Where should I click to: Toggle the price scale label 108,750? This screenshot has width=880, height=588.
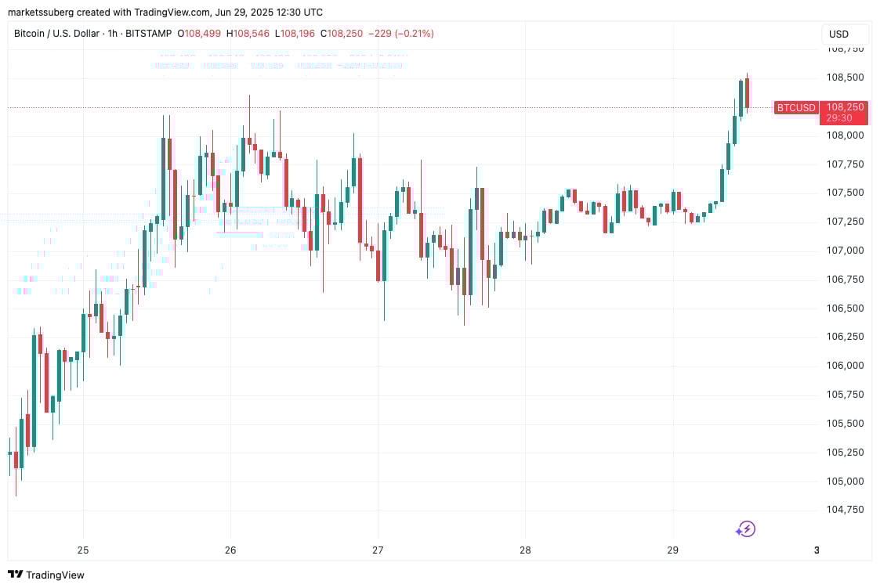845,49
